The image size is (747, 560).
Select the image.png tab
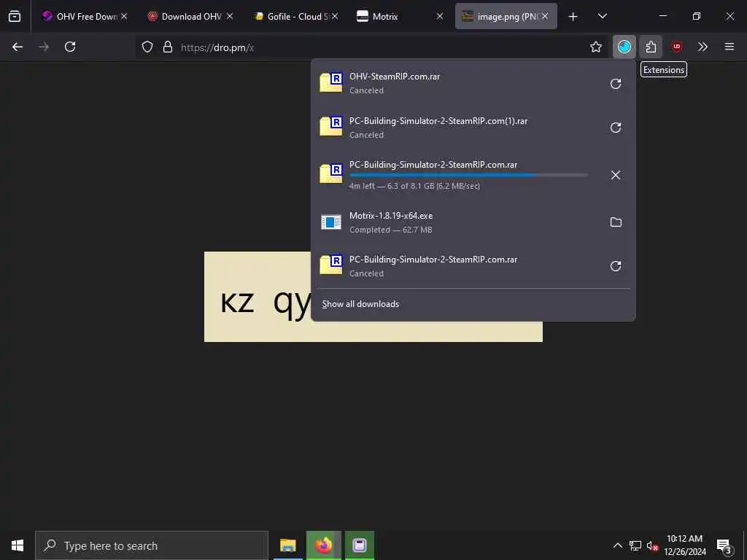pos(506,16)
